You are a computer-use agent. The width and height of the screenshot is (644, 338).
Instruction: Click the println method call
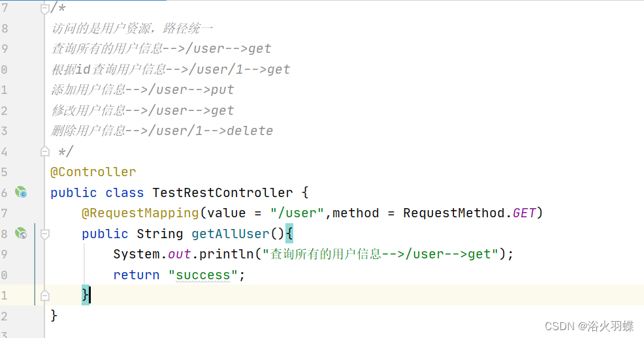(226, 254)
